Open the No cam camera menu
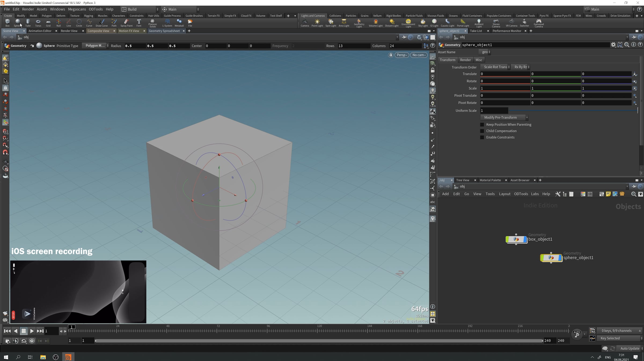Image resolution: width=644 pixels, height=361 pixels. pyautogui.click(x=419, y=55)
